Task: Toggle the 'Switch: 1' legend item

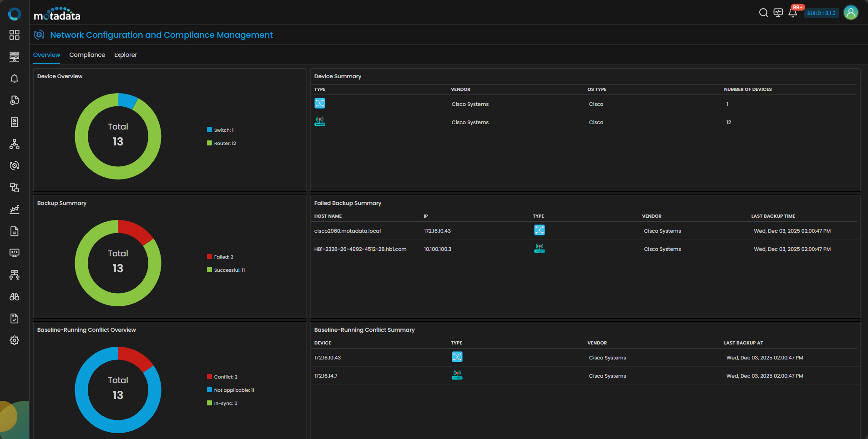Action: coord(223,130)
